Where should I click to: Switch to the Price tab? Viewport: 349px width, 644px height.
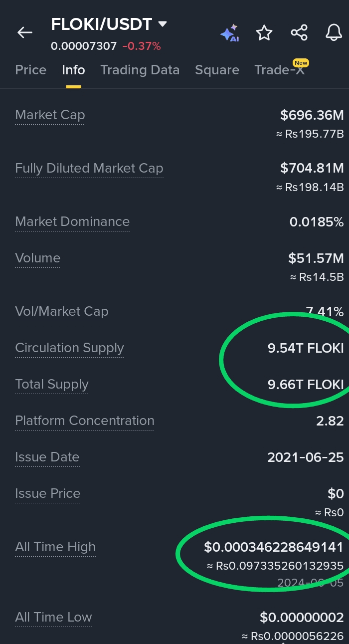31,70
